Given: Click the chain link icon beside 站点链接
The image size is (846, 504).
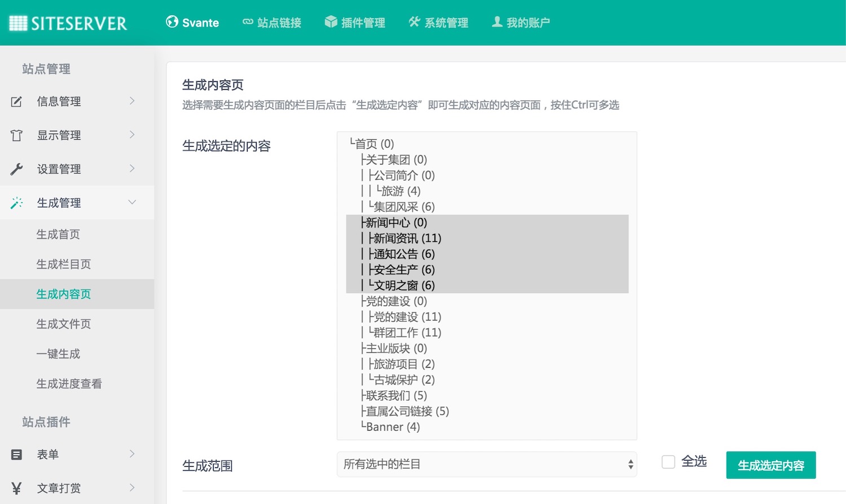Looking at the screenshot, I should [248, 22].
